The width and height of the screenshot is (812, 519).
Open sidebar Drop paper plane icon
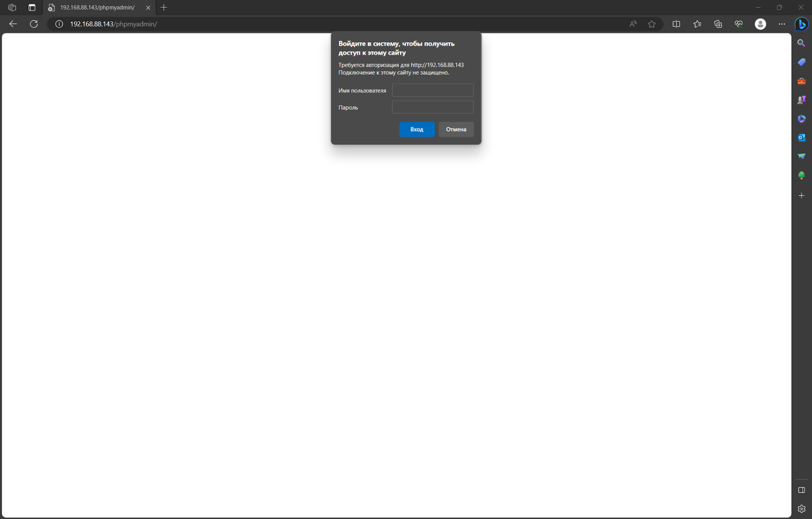click(x=801, y=156)
